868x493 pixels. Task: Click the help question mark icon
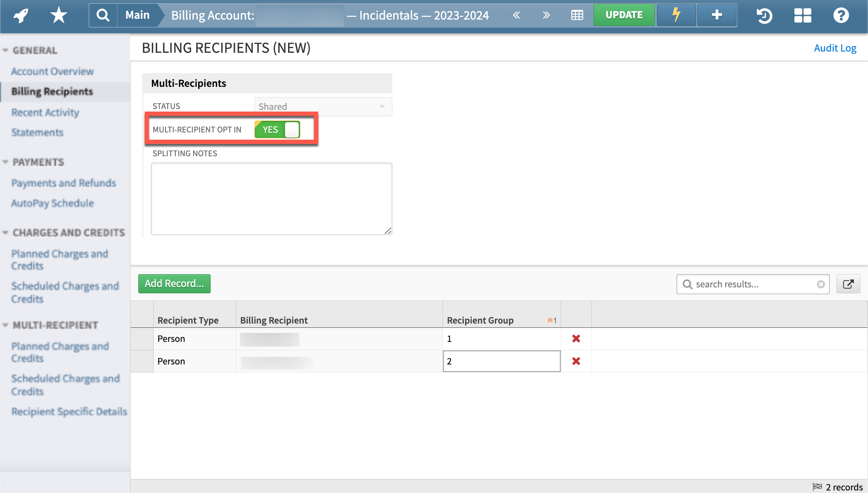[x=841, y=16]
